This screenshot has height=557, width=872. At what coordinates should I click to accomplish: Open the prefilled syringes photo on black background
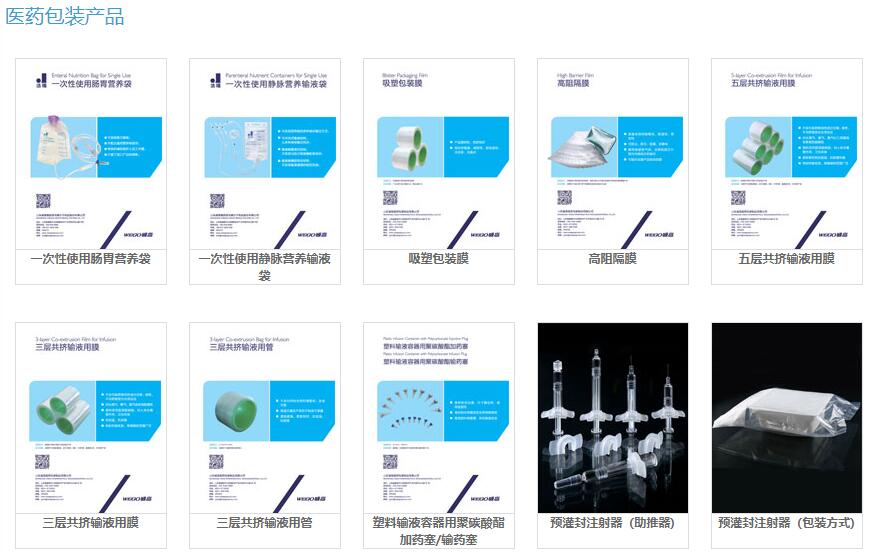click(x=613, y=418)
